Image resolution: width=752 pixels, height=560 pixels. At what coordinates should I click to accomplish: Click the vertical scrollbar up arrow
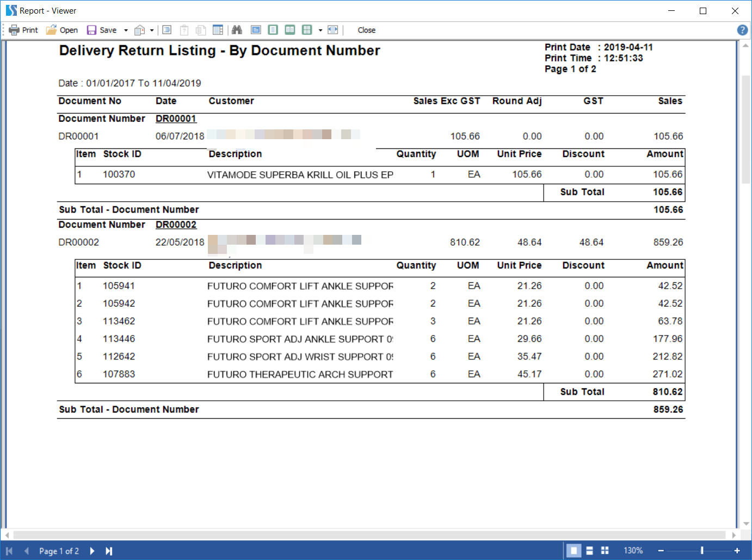pyautogui.click(x=746, y=46)
